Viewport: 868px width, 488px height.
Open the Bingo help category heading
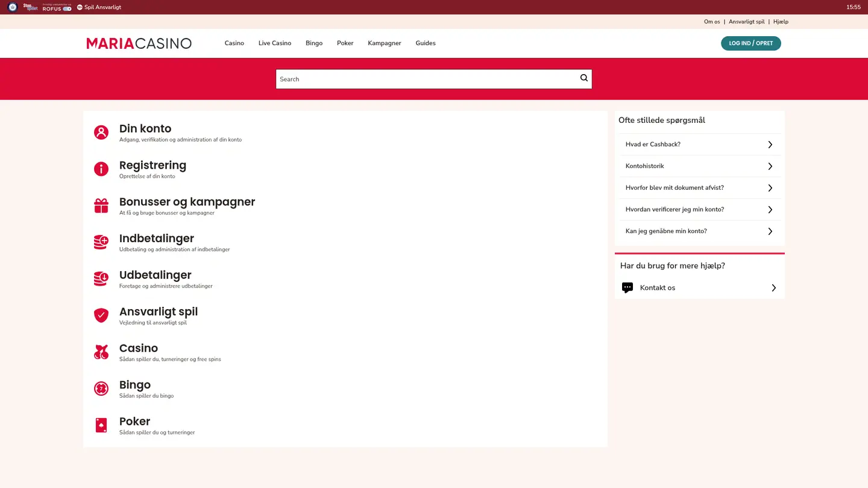pyautogui.click(x=135, y=385)
